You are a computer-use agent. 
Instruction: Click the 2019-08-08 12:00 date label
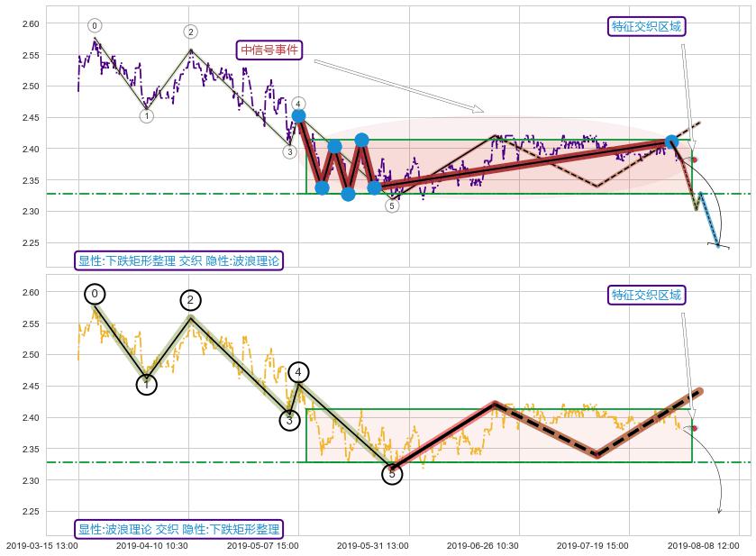point(703,545)
